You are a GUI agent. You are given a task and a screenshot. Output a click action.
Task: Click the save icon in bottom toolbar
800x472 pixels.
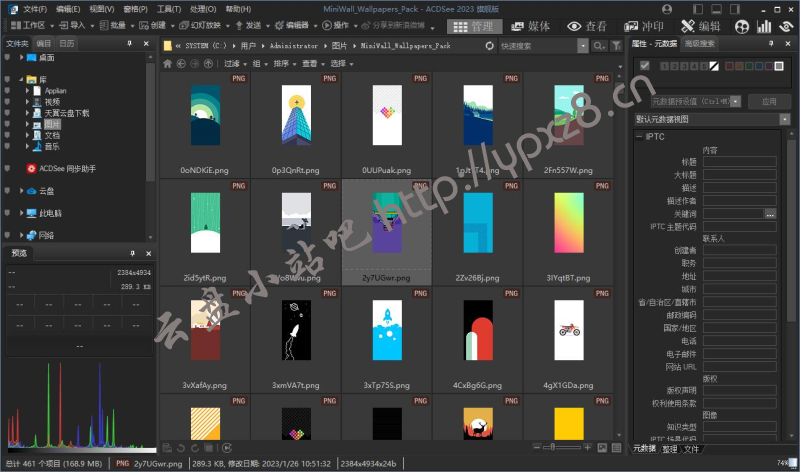point(167,448)
